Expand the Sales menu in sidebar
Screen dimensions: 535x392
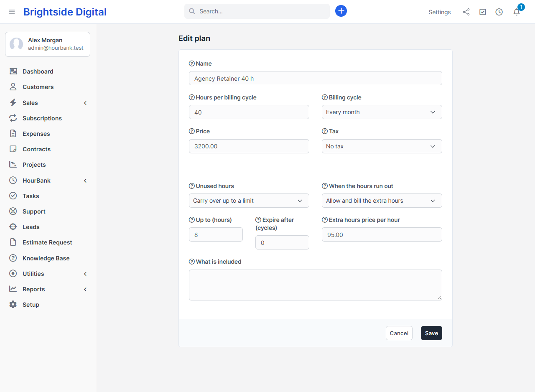(x=48, y=103)
